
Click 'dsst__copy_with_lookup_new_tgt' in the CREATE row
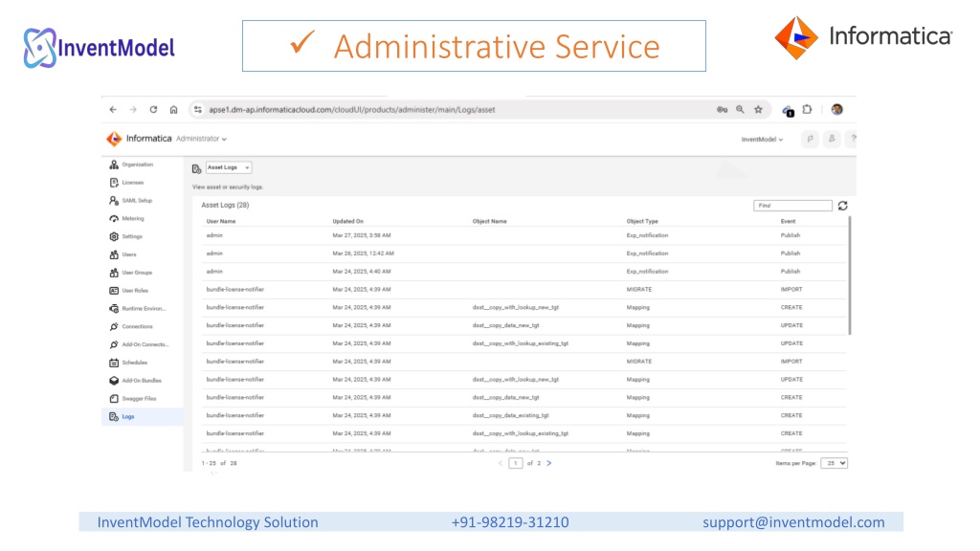coord(516,307)
